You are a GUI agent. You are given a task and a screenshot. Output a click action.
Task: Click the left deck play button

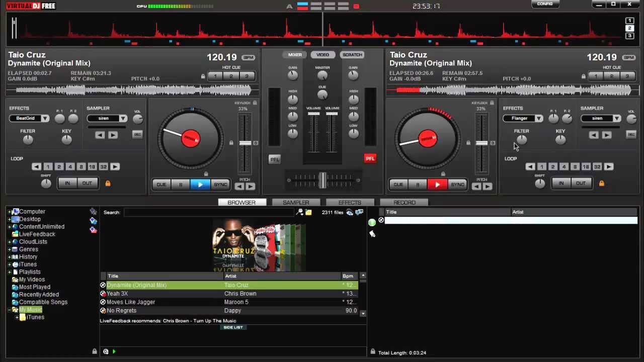click(200, 185)
